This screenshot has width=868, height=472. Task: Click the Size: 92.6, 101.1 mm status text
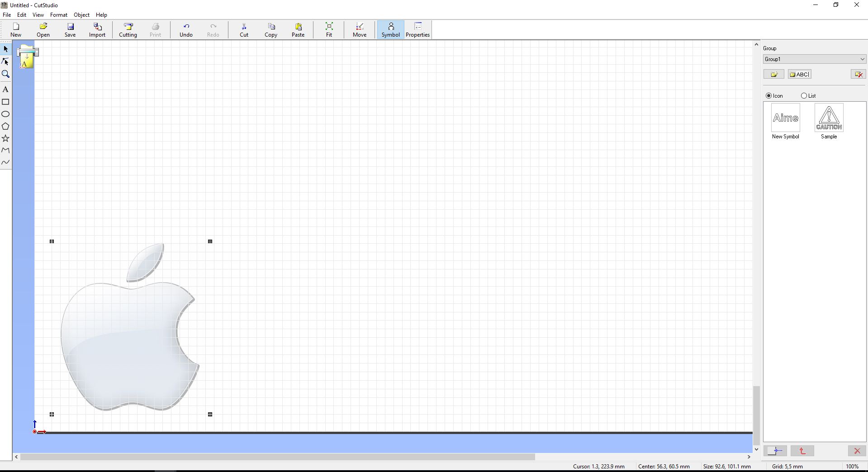[727, 467]
